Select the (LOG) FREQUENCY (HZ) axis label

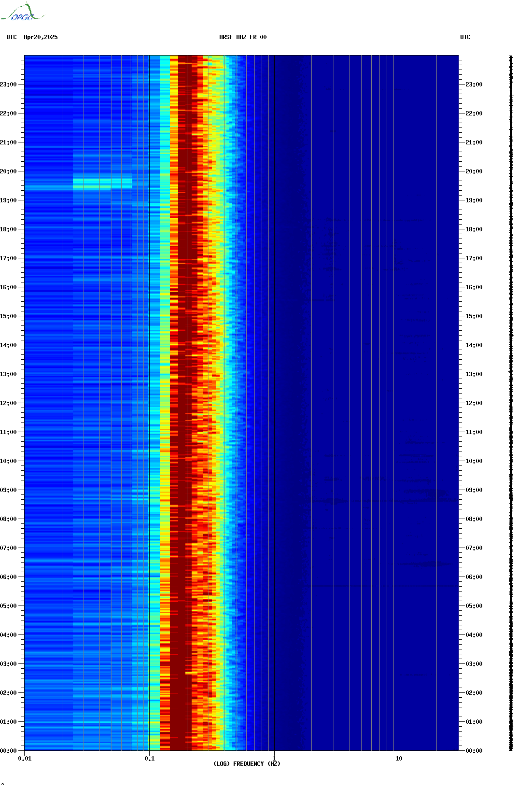[247, 764]
